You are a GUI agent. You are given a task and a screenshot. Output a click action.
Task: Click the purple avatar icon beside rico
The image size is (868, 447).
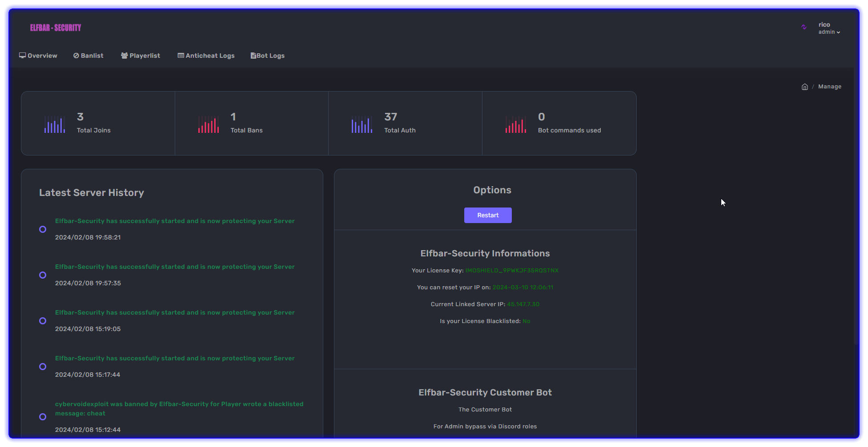(804, 27)
